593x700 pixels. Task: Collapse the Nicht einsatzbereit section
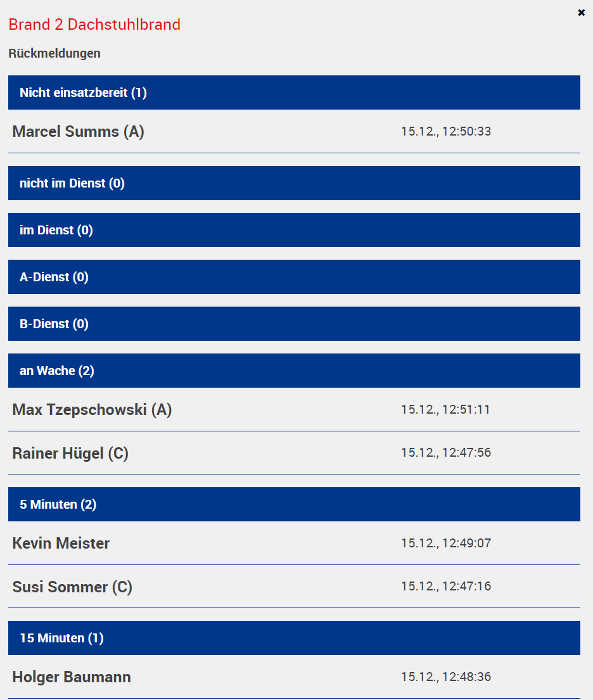click(x=294, y=92)
